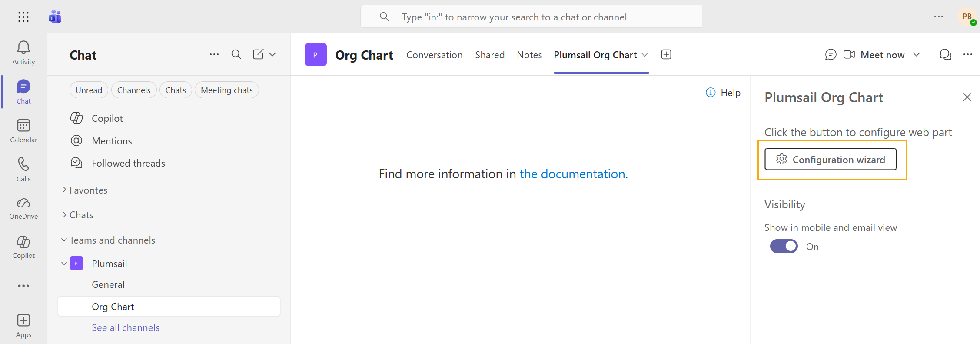Switch to the Shared tab
This screenshot has height=344, width=980.
tap(490, 55)
